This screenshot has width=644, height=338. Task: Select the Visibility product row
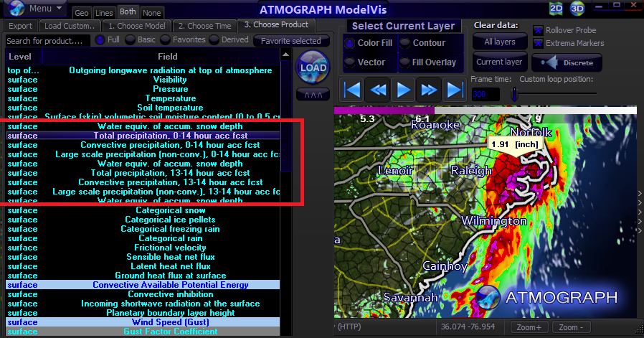point(143,80)
